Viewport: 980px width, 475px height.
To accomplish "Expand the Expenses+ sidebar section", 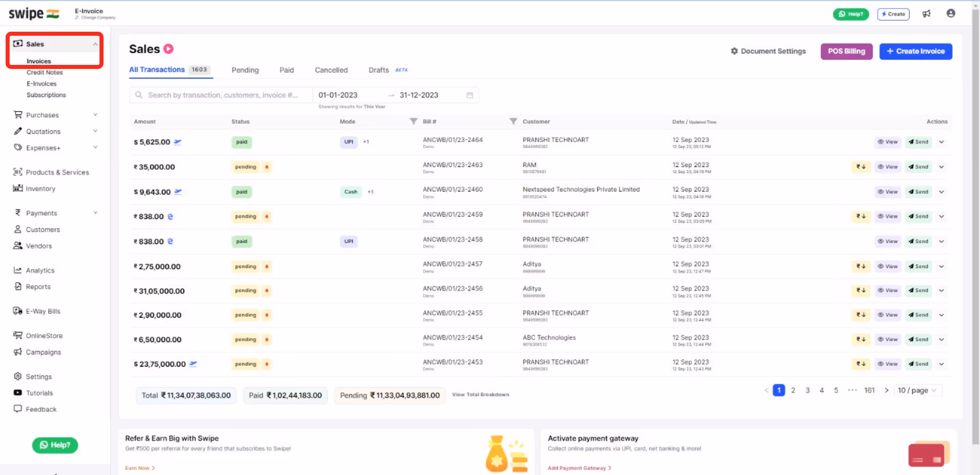I will [95, 148].
